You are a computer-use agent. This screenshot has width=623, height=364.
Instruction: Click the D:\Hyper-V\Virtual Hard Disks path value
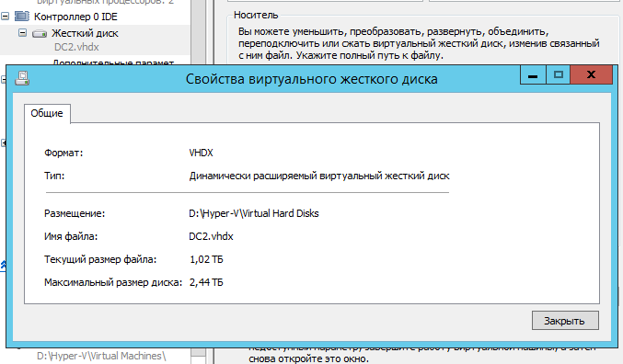click(x=254, y=213)
